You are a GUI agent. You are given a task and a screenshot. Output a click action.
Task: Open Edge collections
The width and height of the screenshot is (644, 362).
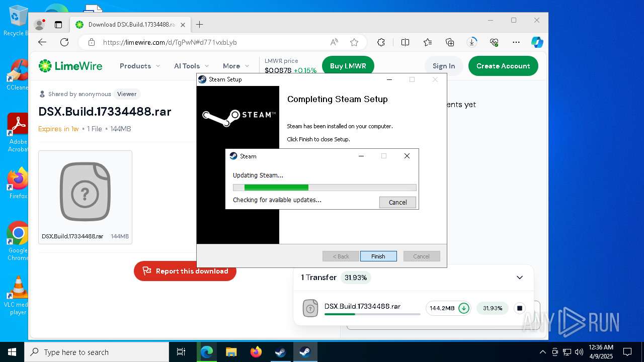[450, 42]
